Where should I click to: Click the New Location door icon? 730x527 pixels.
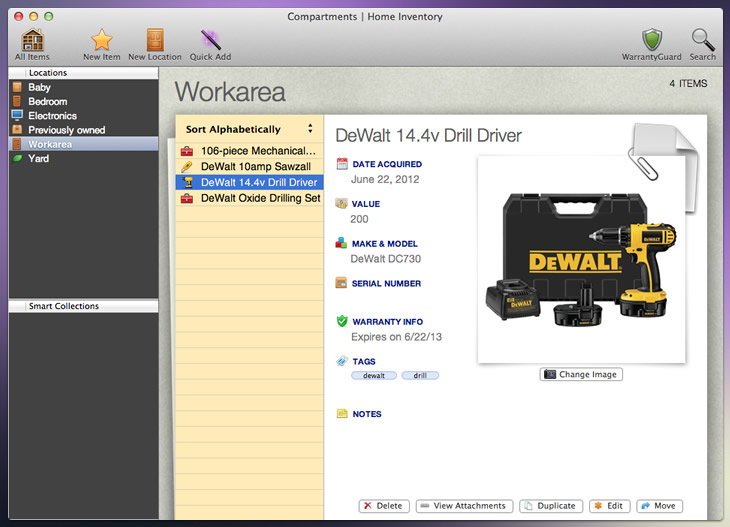pos(155,40)
